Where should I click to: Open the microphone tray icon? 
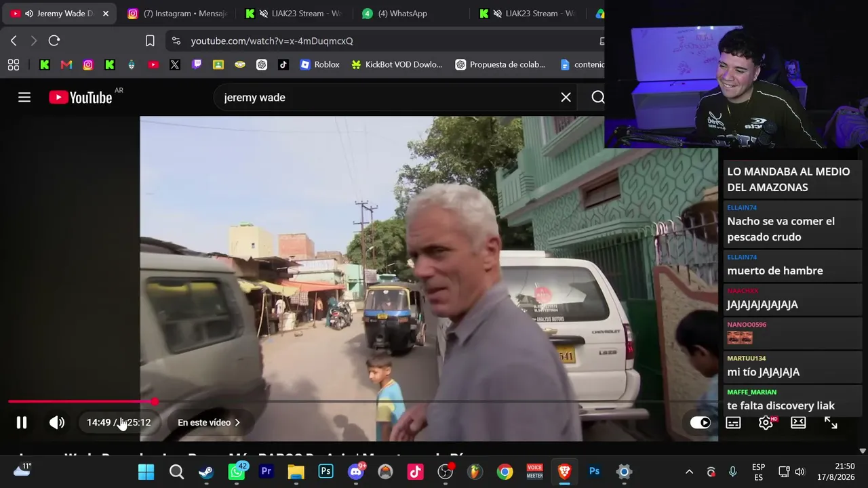(732, 472)
